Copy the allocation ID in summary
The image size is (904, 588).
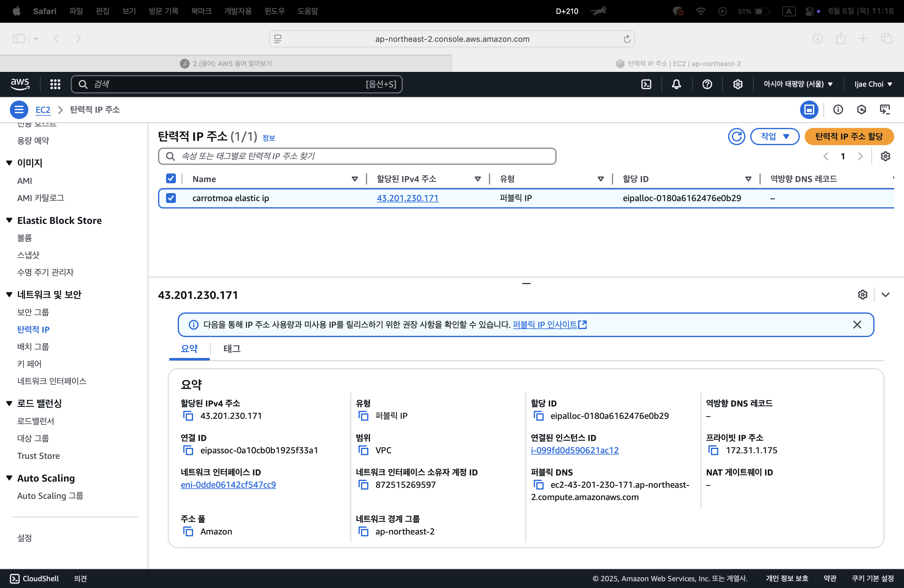pyautogui.click(x=539, y=415)
